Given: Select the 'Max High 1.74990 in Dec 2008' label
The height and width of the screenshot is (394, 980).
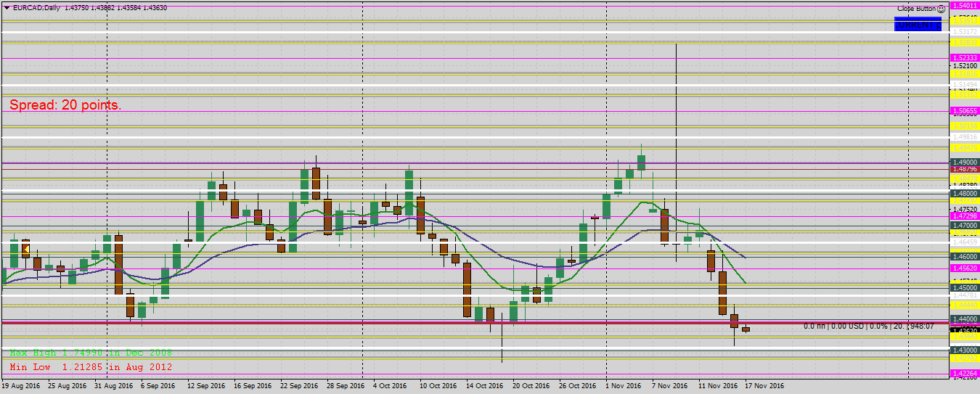Looking at the screenshot, I should (91, 353).
